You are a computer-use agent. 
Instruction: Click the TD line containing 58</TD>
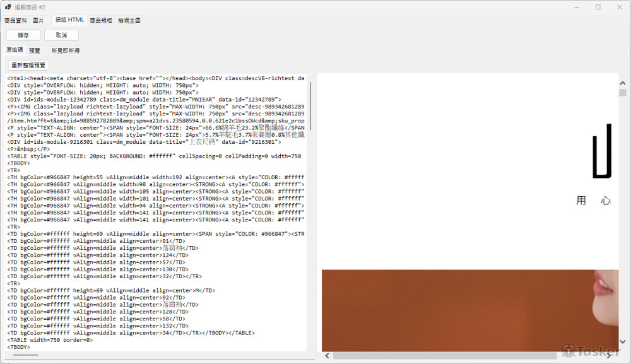tap(96, 319)
